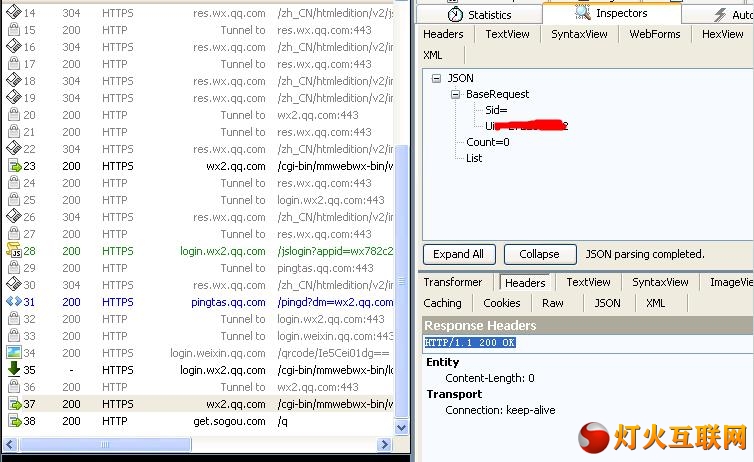
Task: Click the lock icon of session 21
Action: click(14, 131)
